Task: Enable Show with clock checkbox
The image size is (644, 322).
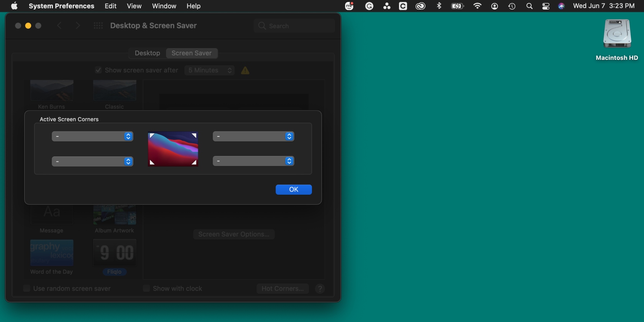Action: coord(146,288)
